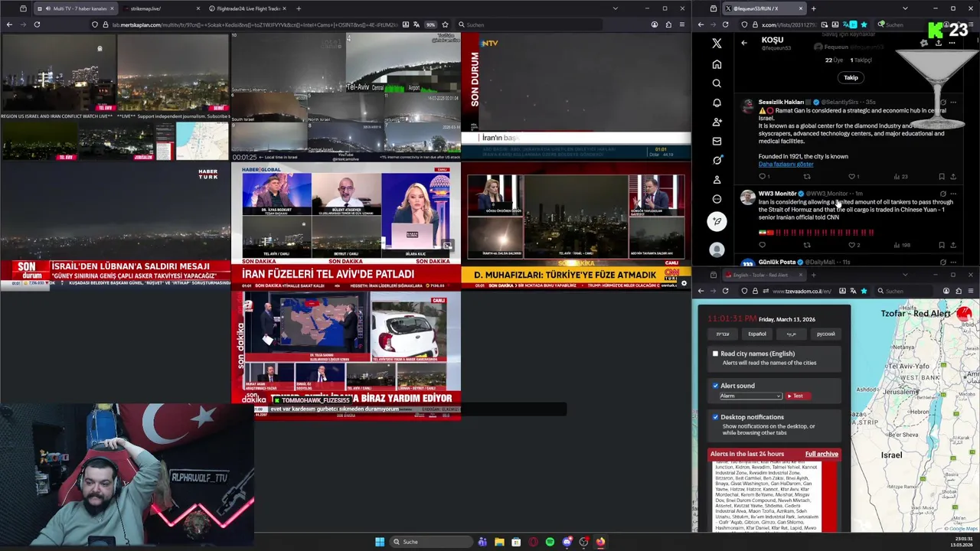Switch Red Alert language to Español
Viewport: 980px width, 551px height.
[x=756, y=334]
